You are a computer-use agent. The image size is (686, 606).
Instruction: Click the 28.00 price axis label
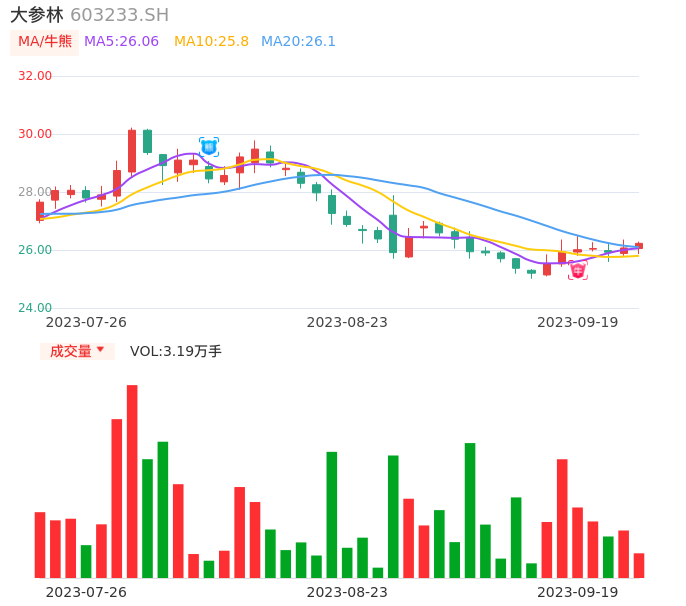[x=35, y=192]
